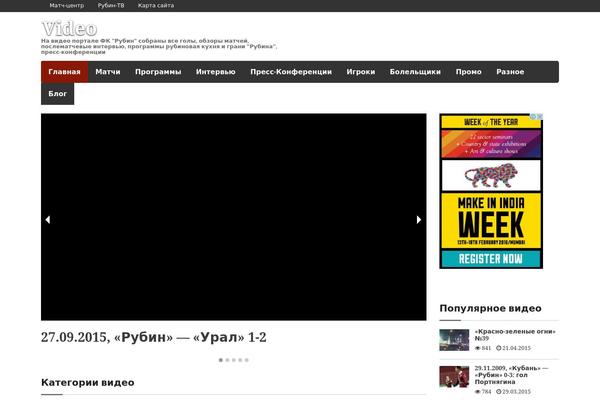Screen dimensions: 600x400
Task: Advance slider with right arrow
Action: click(x=419, y=220)
